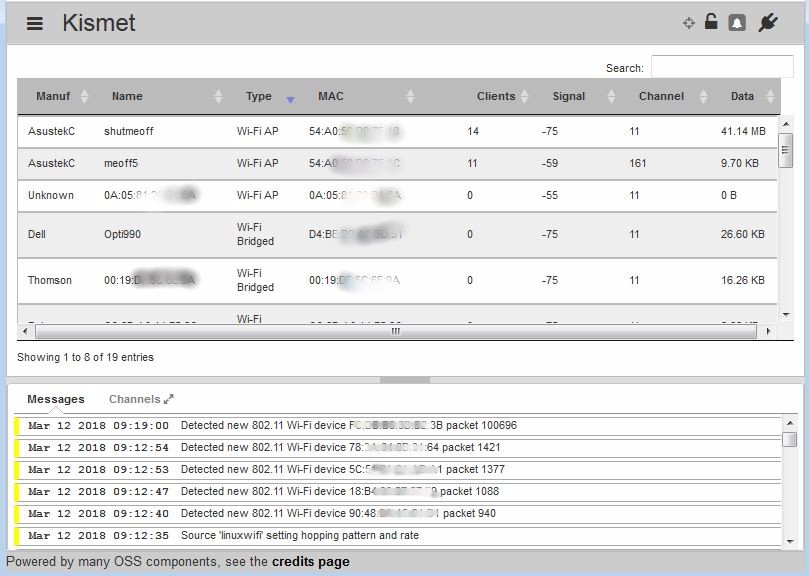Sort table by Manuf column
The image size is (809, 576).
pos(53,96)
